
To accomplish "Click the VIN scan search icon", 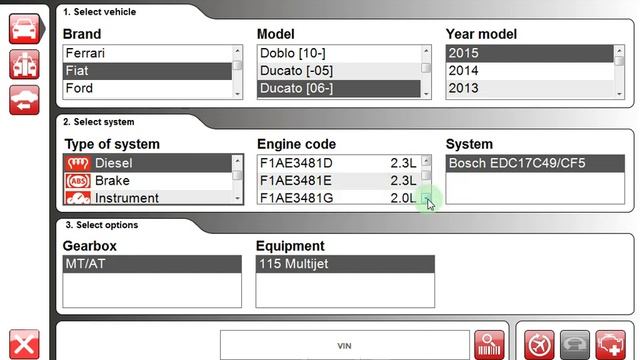I will point(489,345).
